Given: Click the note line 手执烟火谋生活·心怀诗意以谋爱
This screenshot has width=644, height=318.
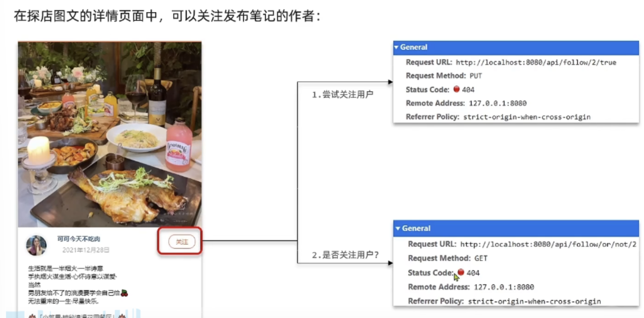Looking at the screenshot, I should pos(72,276).
